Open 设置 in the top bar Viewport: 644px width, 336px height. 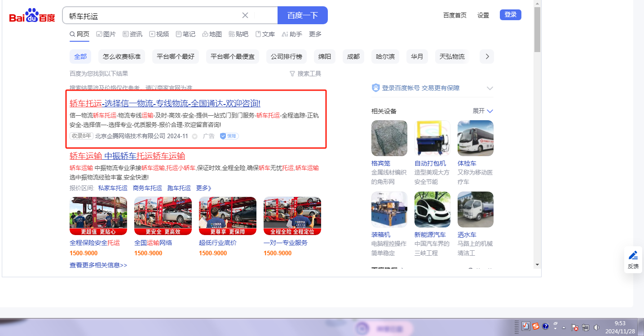(483, 15)
